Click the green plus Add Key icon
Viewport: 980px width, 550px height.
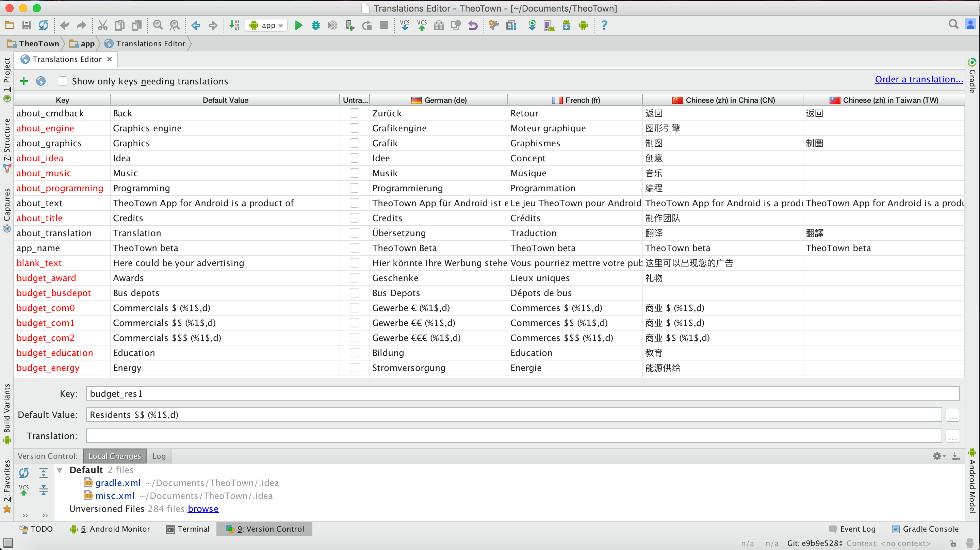point(24,81)
